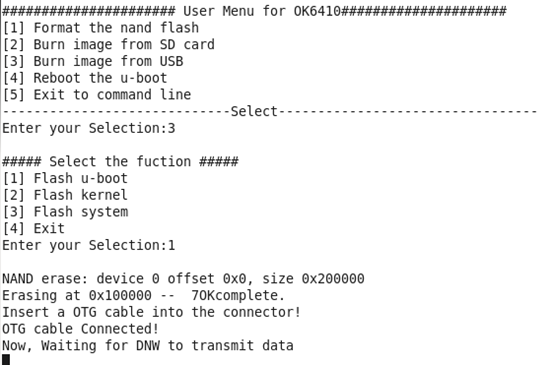The image size is (554, 365).
Task: Click Flash u-boot menu entry
Action: pyautogui.click(x=65, y=178)
